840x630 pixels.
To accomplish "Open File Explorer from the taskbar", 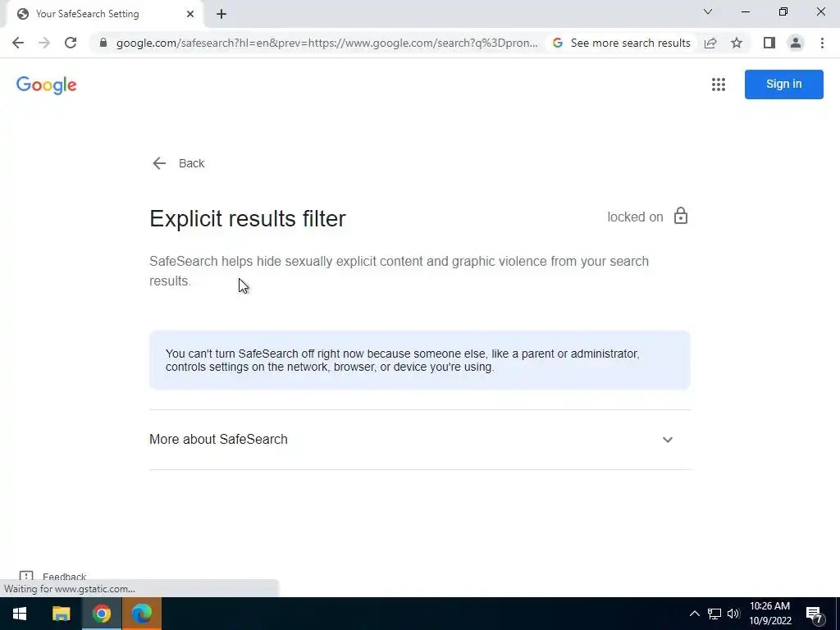I will [x=61, y=614].
